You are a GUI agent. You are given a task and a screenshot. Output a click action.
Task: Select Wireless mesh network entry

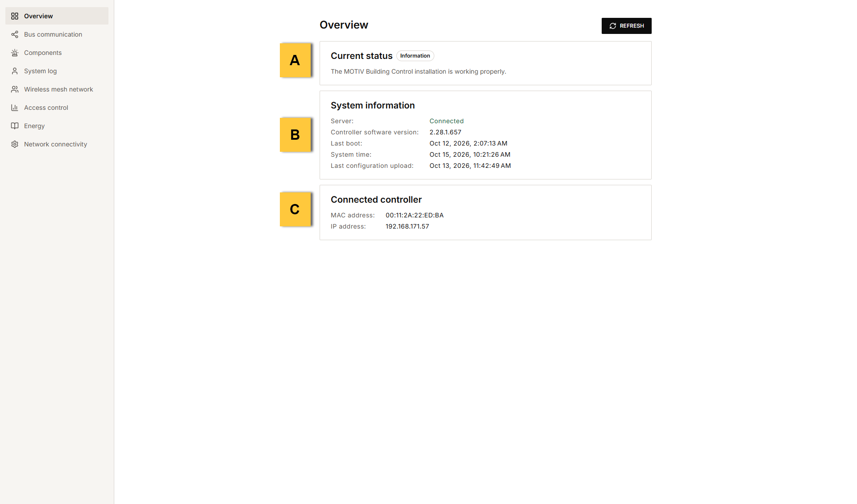pyautogui.click(x=57, y=89)
